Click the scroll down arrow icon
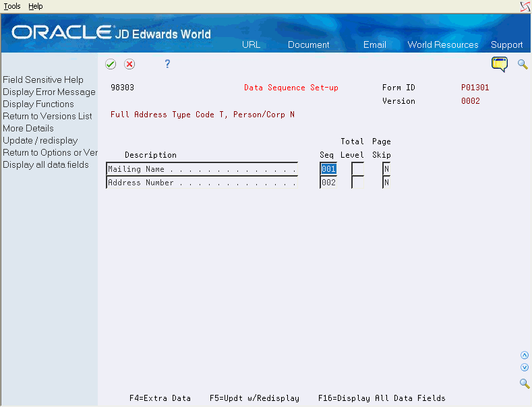This screenshot has width=532, height=407. point(525,367)
